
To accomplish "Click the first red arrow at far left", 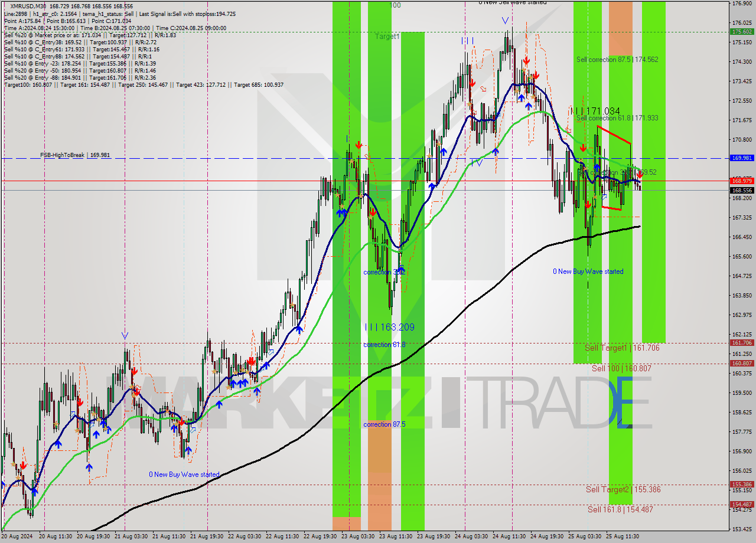I will coord(22,466).
